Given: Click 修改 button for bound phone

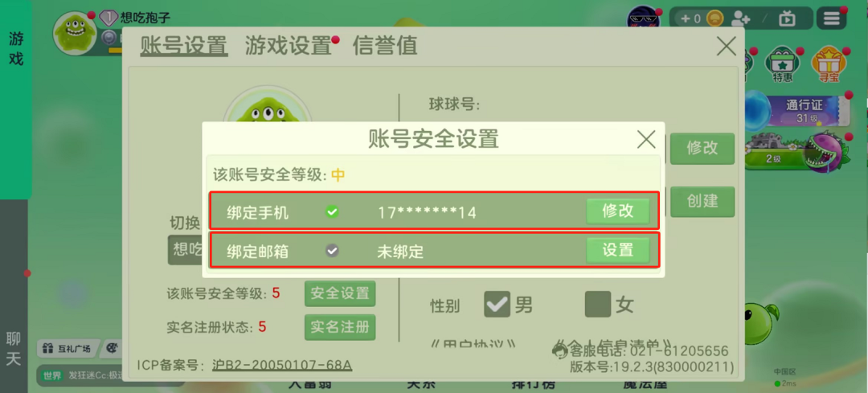Looking at the screenshot, I should tap(618, 211).
